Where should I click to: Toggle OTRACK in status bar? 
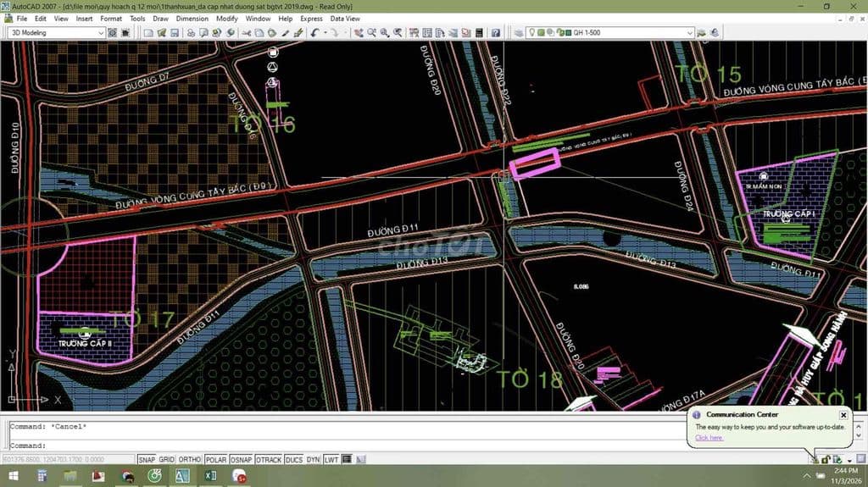click(269, 459)
